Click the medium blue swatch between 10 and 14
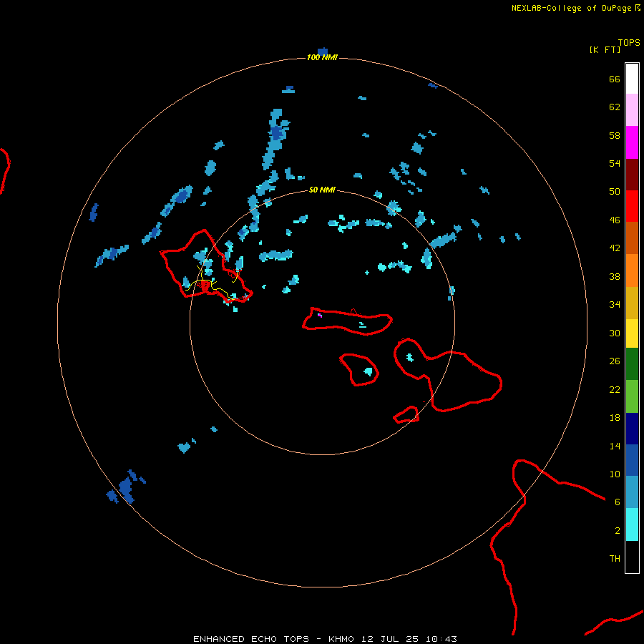The image size is (644, 644). pos(632,460)
